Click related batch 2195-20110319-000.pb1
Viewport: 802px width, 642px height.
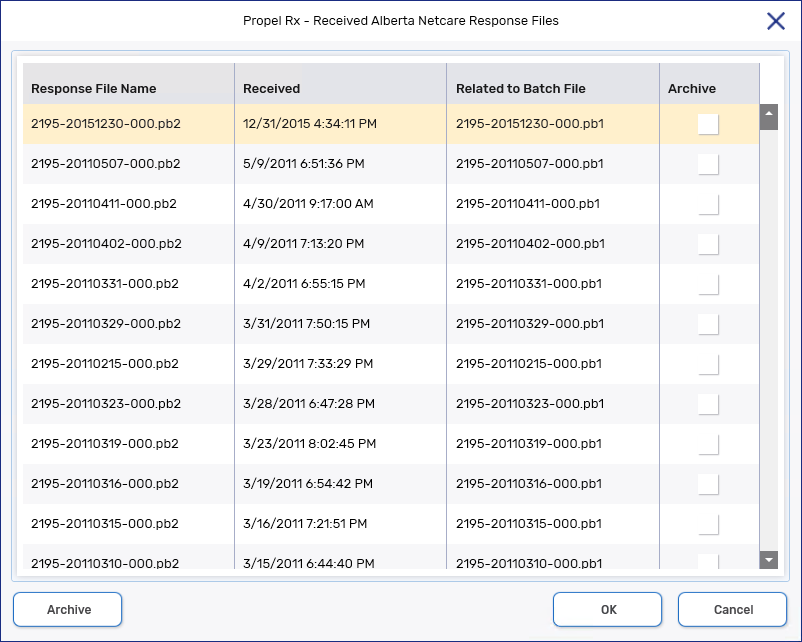pyautogui.click(x=529, y=444)
